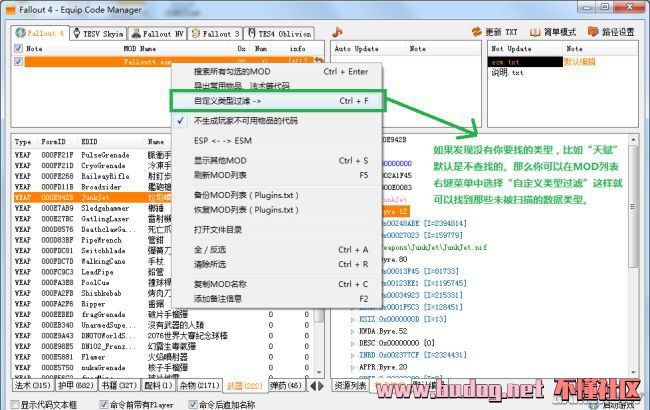Open the Fallout 3 game tab
Viewport: 650px width, 410px height.
[215, 34]
